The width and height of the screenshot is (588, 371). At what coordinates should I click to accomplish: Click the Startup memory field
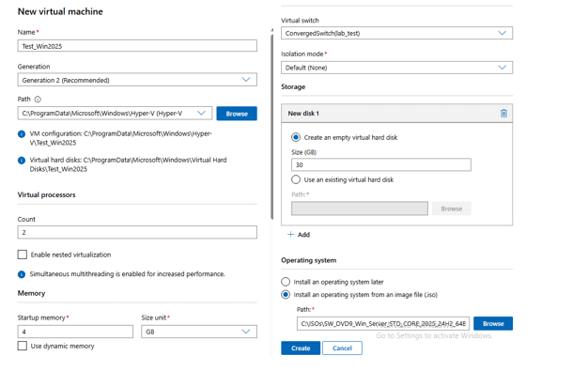[x=75, y=332]
